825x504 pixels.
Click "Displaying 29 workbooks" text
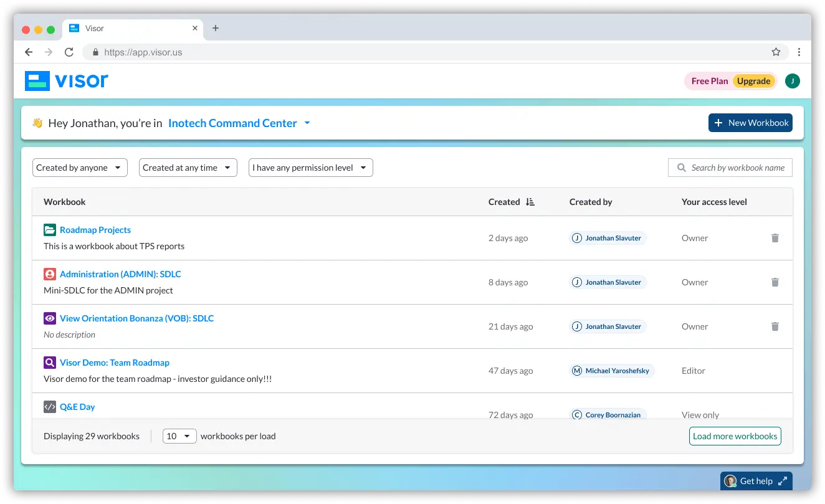click(92, 436)
